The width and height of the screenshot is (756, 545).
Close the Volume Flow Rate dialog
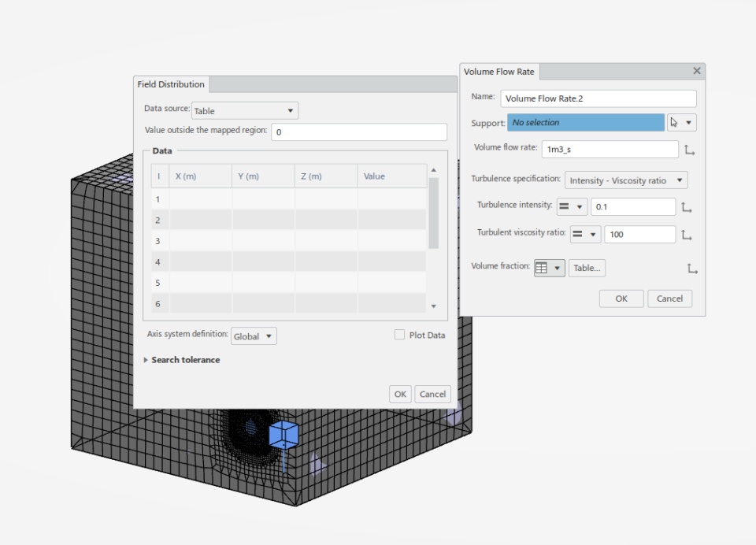coord(697,71)
